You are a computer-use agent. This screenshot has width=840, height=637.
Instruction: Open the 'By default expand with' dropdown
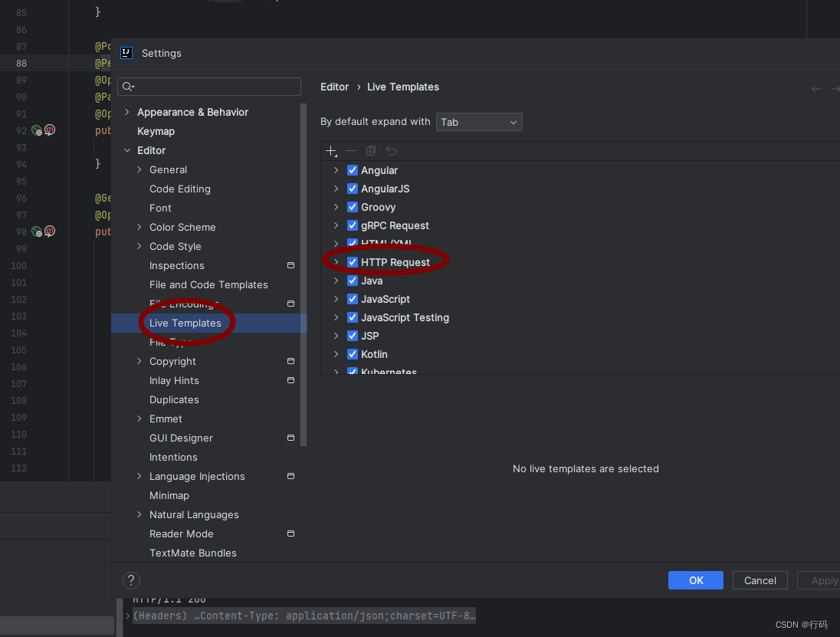coord(479,122)
